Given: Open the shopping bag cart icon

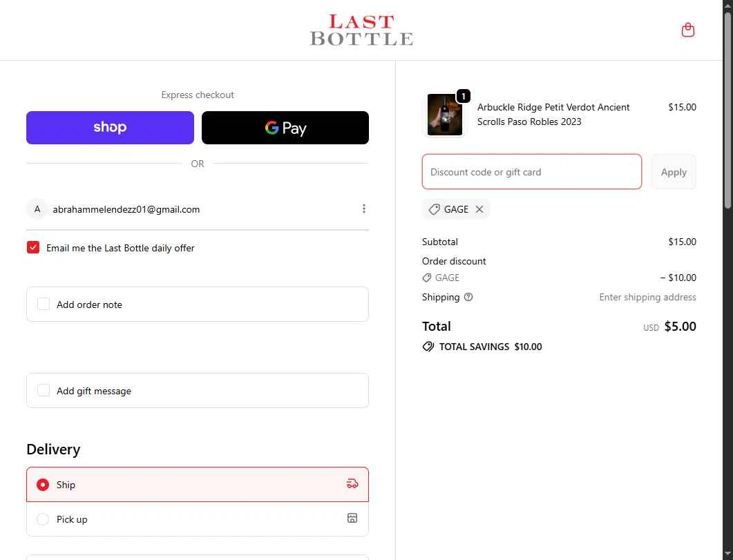Looking at the screenshot, I should point(687,30).
